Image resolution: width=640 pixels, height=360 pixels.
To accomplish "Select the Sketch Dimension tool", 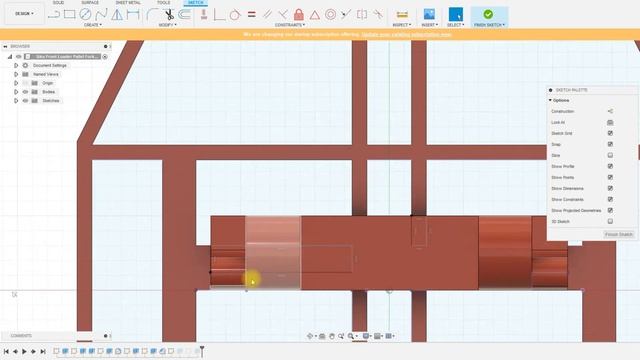I will [133, 15].
